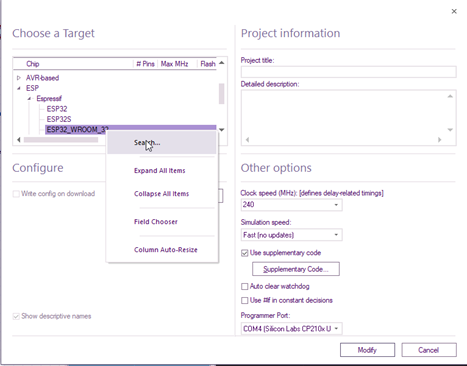This screenshot has width=467, height=366.
Task: Close the dialog with the X button
Action: (x=454, y=11)
